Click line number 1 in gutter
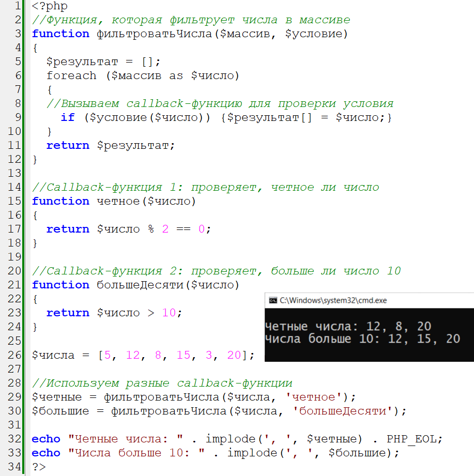 click(x=18, y=6)
